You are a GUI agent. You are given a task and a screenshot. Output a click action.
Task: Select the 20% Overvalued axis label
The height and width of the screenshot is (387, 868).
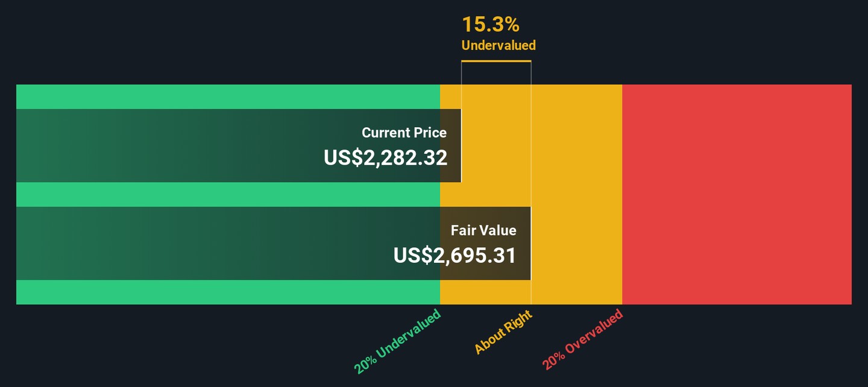[582, 339]
